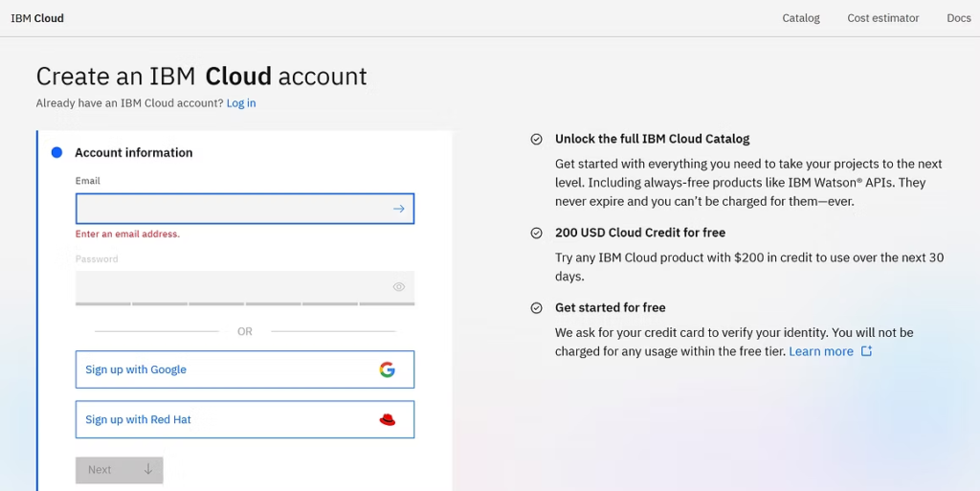
Task: Open the Learn more link
Action: (x=820, y=351)
